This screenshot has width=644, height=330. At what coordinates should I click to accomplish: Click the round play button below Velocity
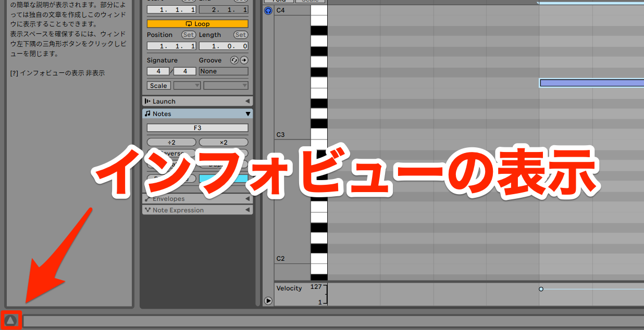[268, 300]
